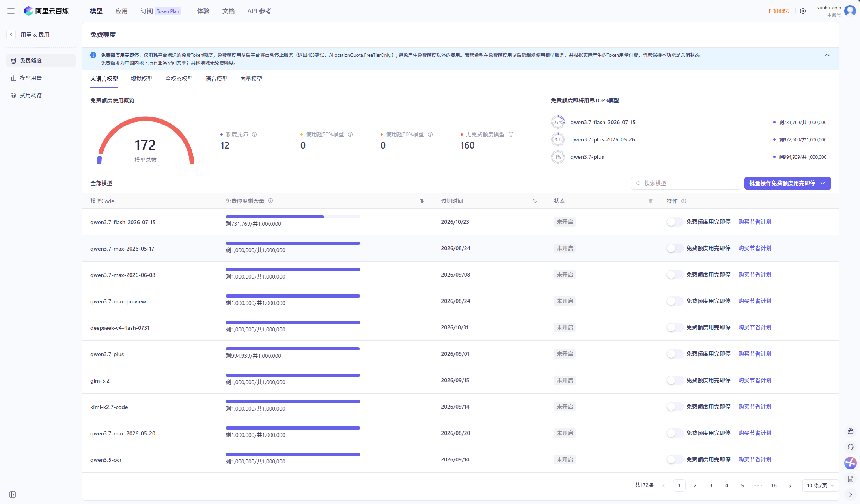Toggle 免费额度用完即停 for qwen3.7-plus
The width and height of the screenshot is (860, 504).
675,354
